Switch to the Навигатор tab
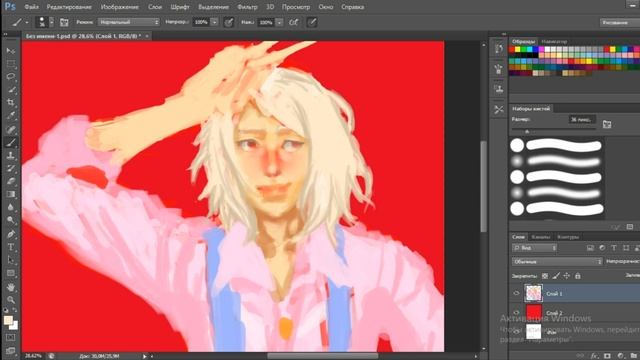The height and width of the screenshot is (360, 640). click(x=554, y=42)
